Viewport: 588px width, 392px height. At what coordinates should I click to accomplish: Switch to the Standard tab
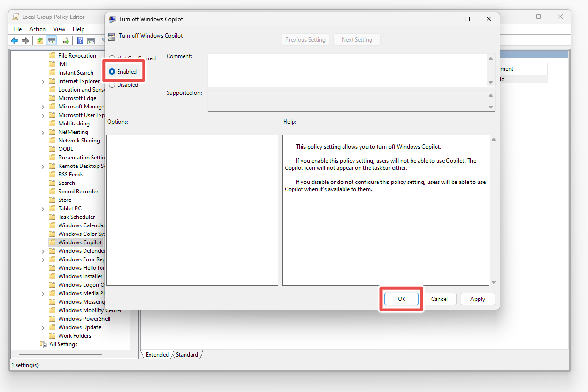point(187,355)
